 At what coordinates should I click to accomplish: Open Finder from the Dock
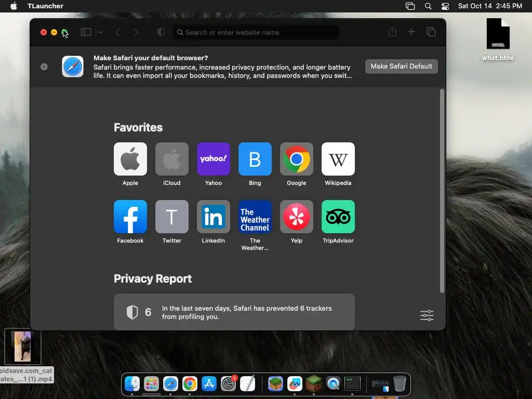132,384
